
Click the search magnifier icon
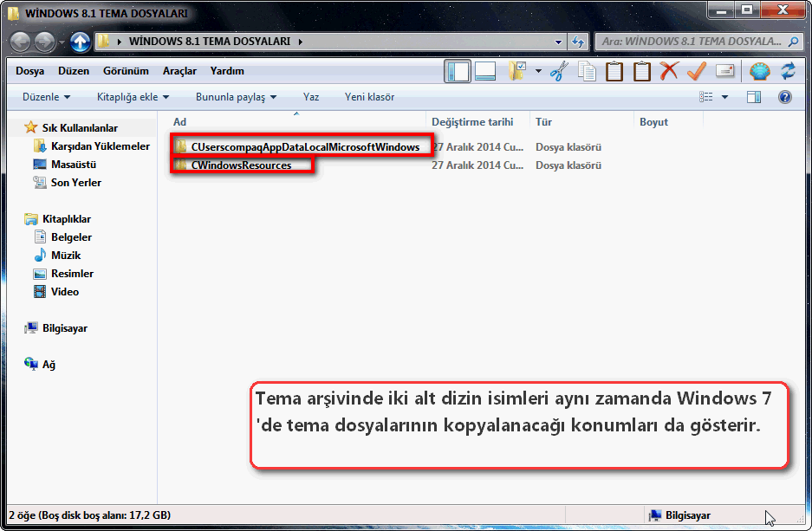[x=793, y=42]
